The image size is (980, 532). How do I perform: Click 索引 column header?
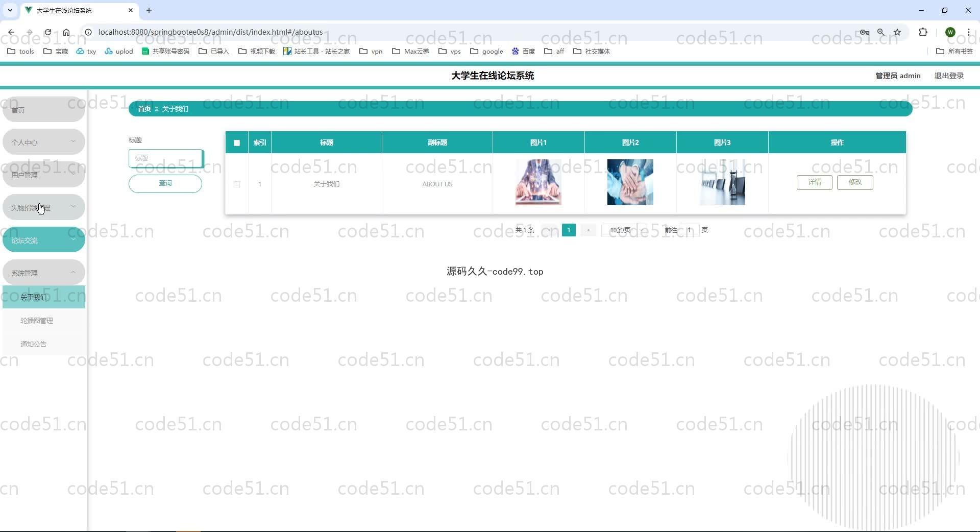pos(260,143)
